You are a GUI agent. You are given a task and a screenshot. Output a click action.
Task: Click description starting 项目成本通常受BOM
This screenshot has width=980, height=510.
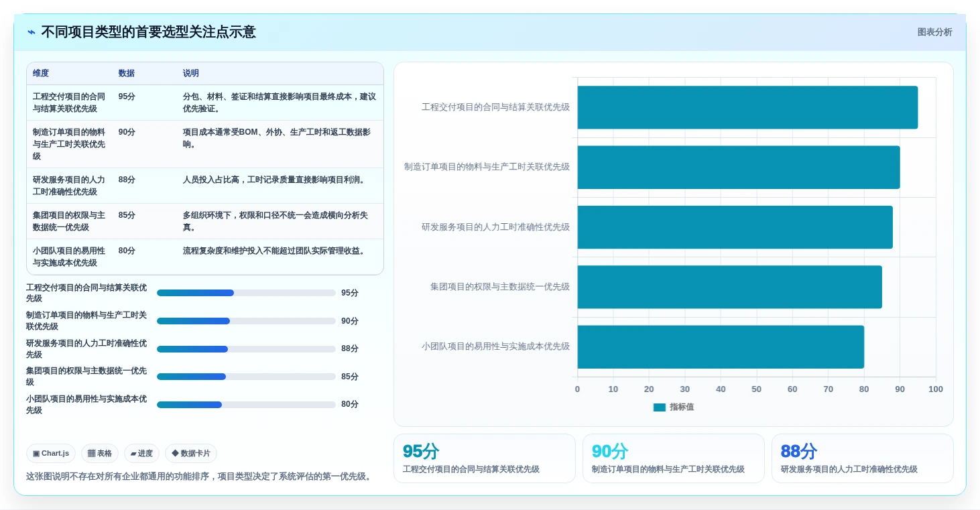[x=277, y=138]
